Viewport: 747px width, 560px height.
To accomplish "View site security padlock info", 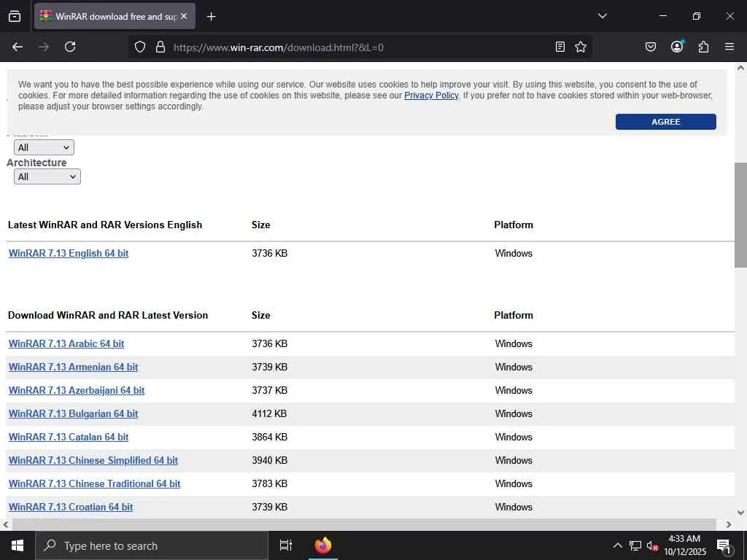I will click(160, 47).
